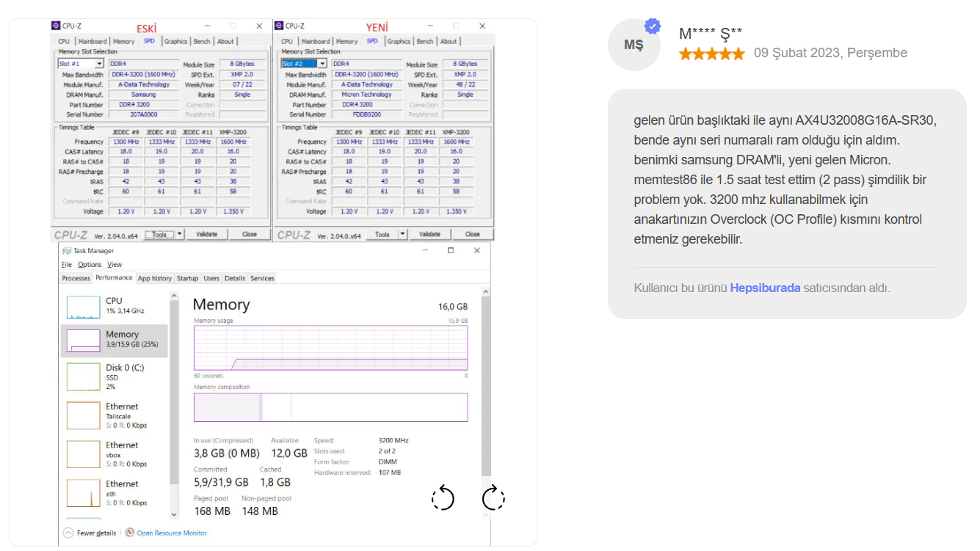Click the Tools button in the Slot #2 CPU-Z window
This screenshot has width=980, height=551.
pyautogui.click(x=382, y=234)
